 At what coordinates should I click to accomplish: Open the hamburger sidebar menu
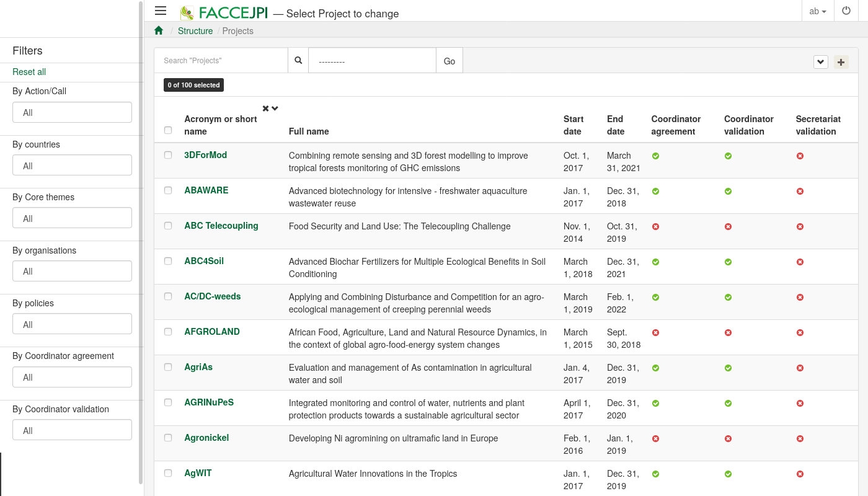(x=161, y=11)
